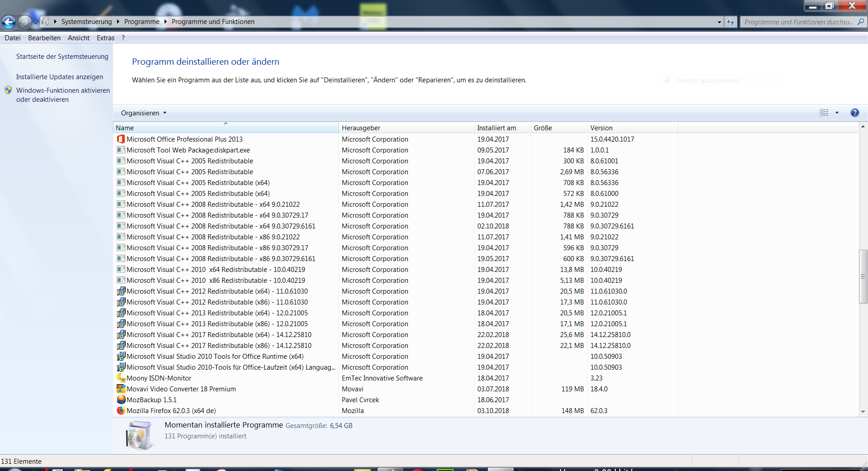
Task: Click the Visual C++ 2012 Redistributable (x64) icon
Action: (x=121, y=291)
